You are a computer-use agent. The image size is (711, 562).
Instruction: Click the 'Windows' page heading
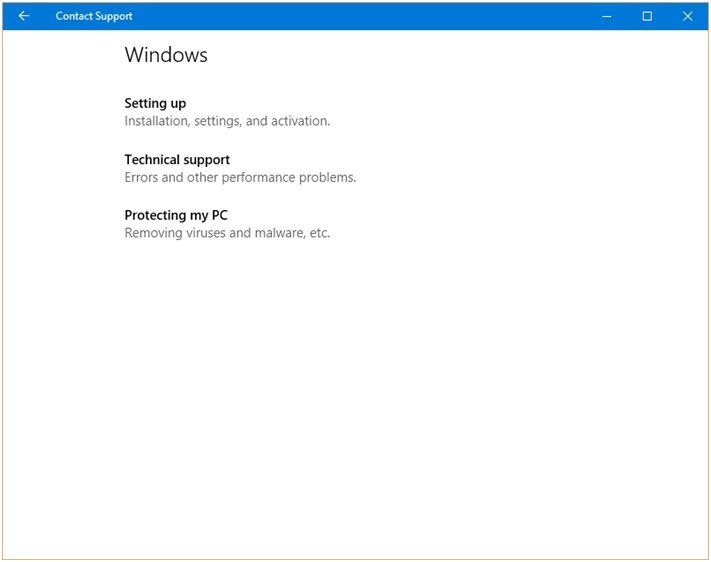coord(166,55)
